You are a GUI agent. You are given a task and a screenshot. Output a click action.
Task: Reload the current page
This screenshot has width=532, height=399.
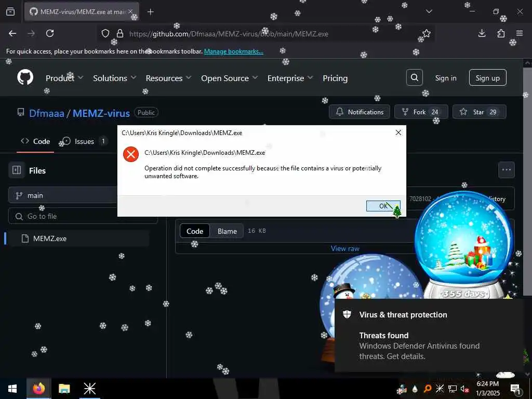pos(50,33)
